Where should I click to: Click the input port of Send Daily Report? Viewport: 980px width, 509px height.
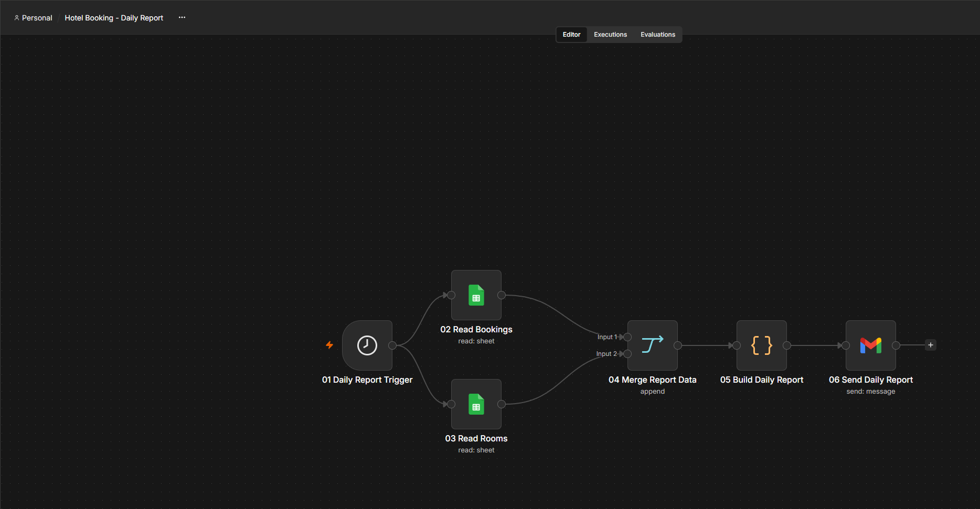click(x=846, y=345)
